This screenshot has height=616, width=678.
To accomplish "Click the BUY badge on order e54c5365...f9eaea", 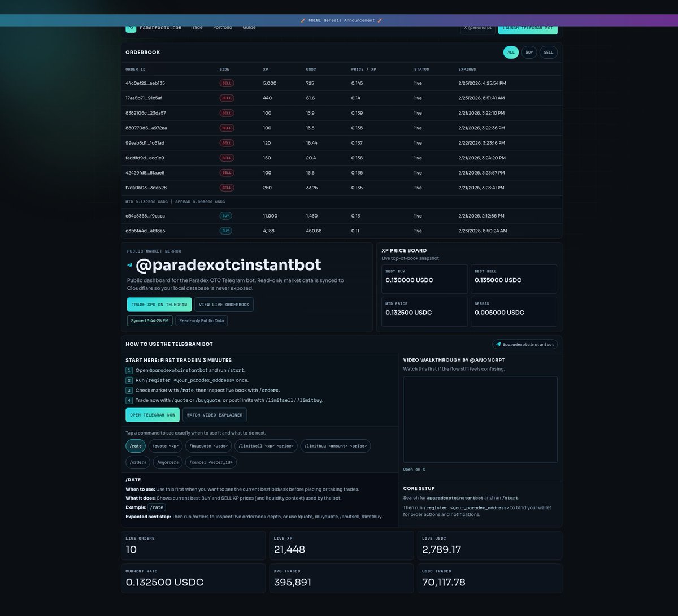I will 225,216.
